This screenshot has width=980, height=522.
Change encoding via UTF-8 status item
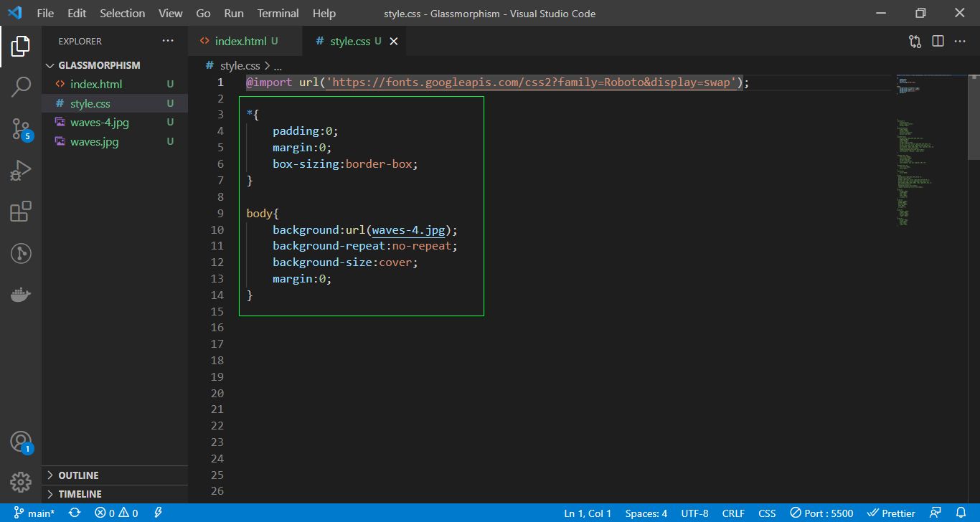(694, 513)
